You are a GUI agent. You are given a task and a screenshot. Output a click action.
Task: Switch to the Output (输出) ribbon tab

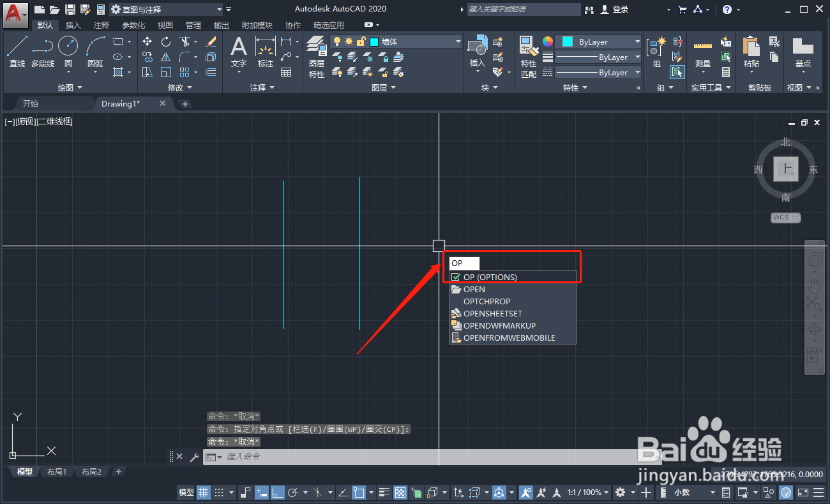click(x=222, y=26)
